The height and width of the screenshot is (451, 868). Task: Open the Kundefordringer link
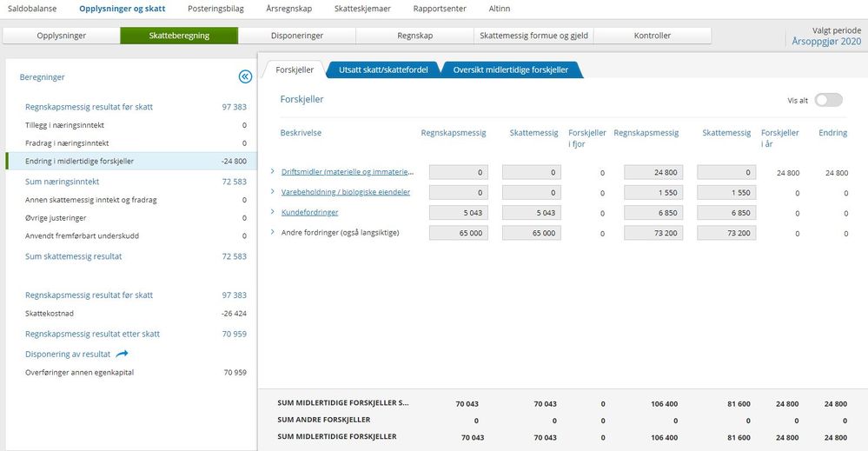pos(309,212)
